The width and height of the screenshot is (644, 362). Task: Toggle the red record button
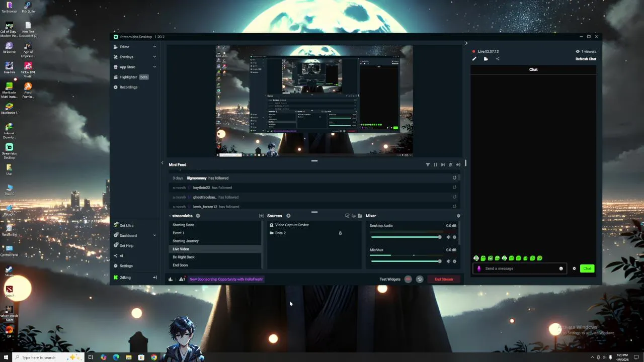coord(408,279)
